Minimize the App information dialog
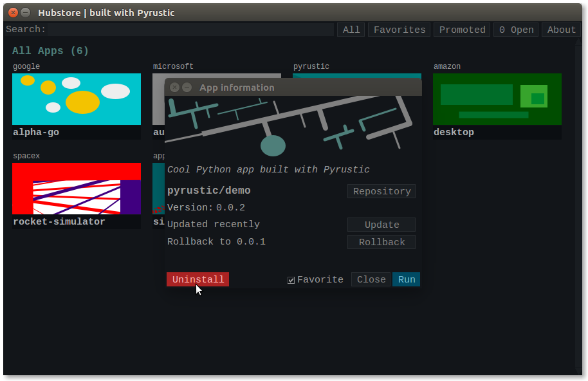Screen dimensions: 588x381 pos(187,88)
